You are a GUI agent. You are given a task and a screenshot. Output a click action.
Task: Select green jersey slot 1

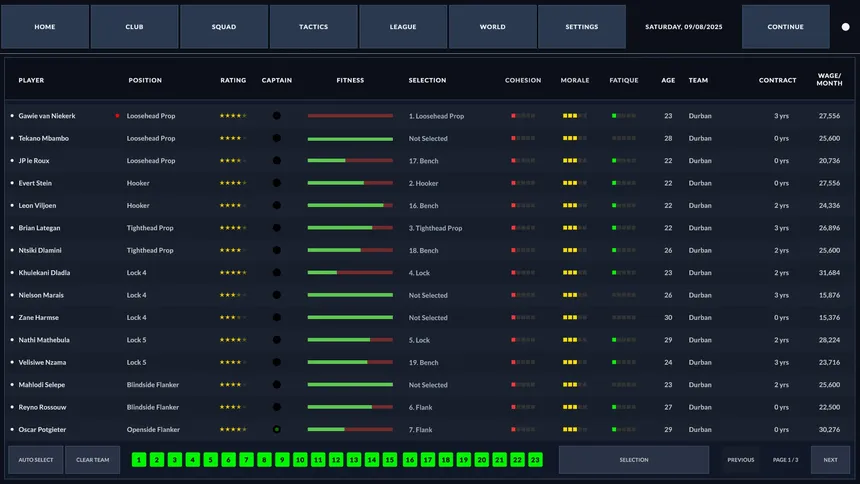[139, 460]
